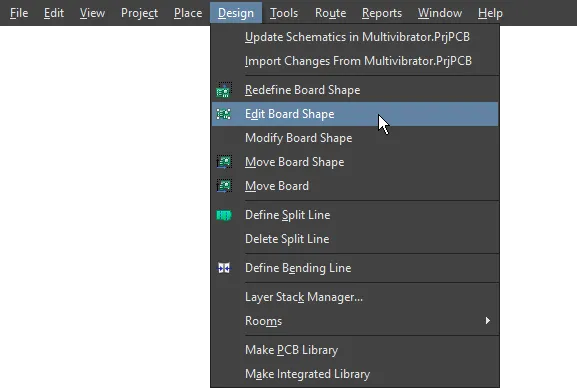577x388 pixels.
Task: Open the Route menu
Action: 330,13
